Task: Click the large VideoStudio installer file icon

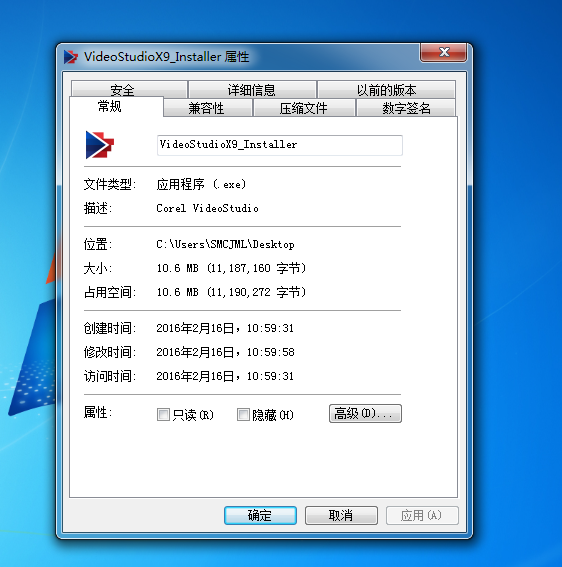Action: (x=99, y=145)
